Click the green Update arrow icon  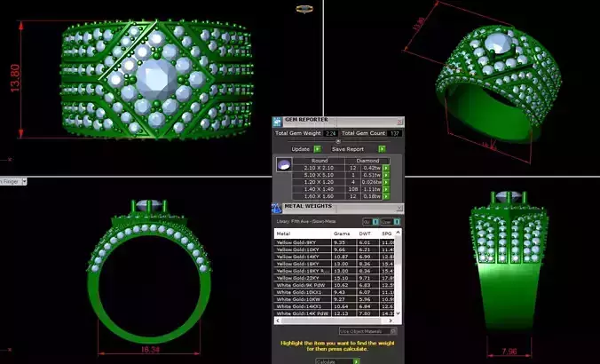[317, 149]
